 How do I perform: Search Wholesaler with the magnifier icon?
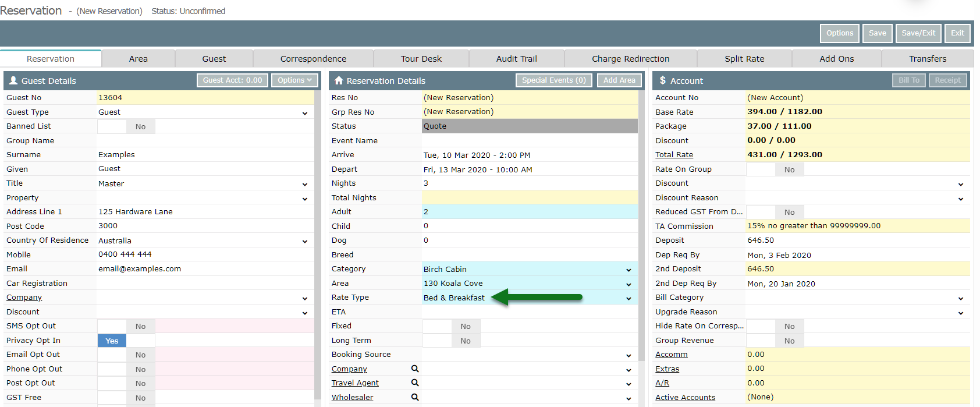coord(415,397)
